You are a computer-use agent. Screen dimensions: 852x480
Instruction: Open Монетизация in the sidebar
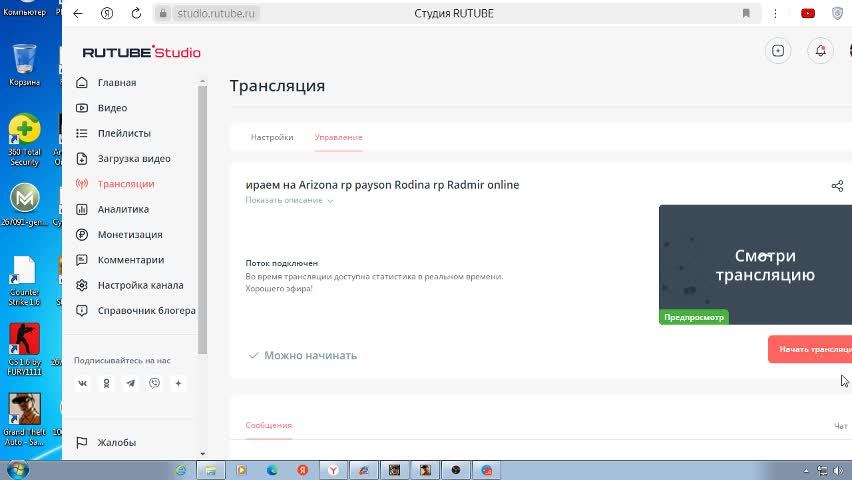pyautogui.click(x=120, y=234)
